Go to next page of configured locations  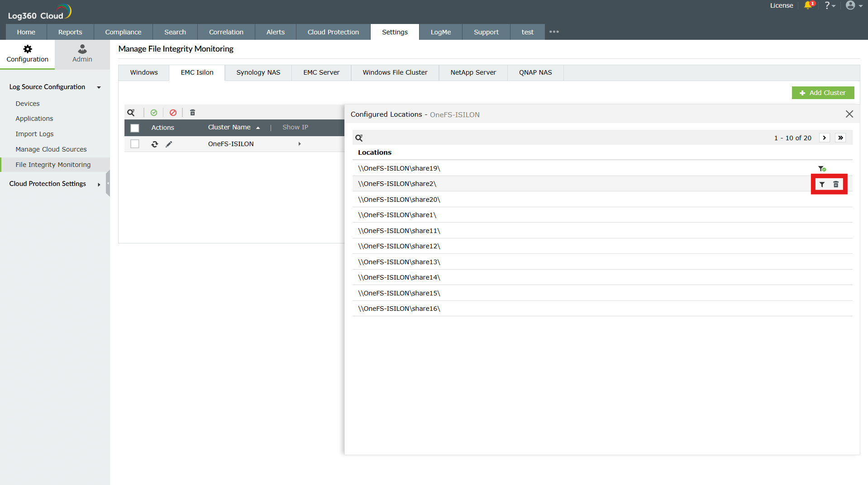tap(824, 138)
